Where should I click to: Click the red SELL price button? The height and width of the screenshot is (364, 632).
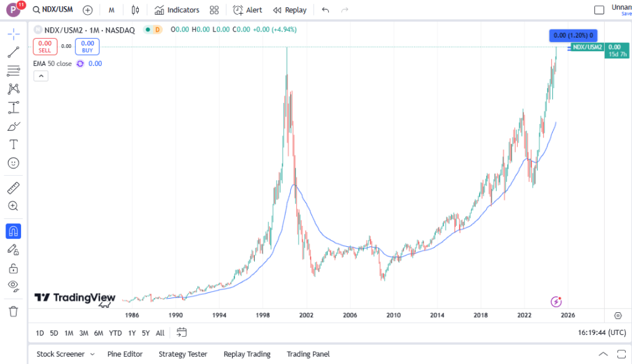coord(44,46)
